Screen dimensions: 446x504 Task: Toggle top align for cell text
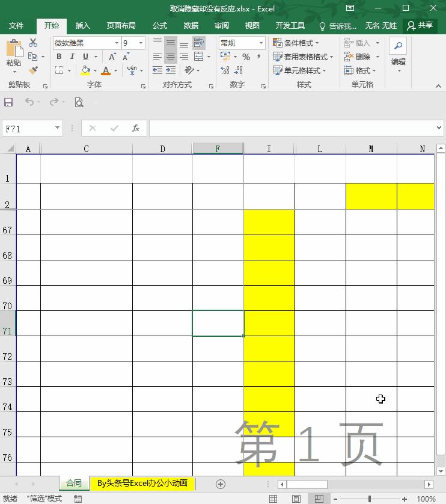[x=157, y=42]
